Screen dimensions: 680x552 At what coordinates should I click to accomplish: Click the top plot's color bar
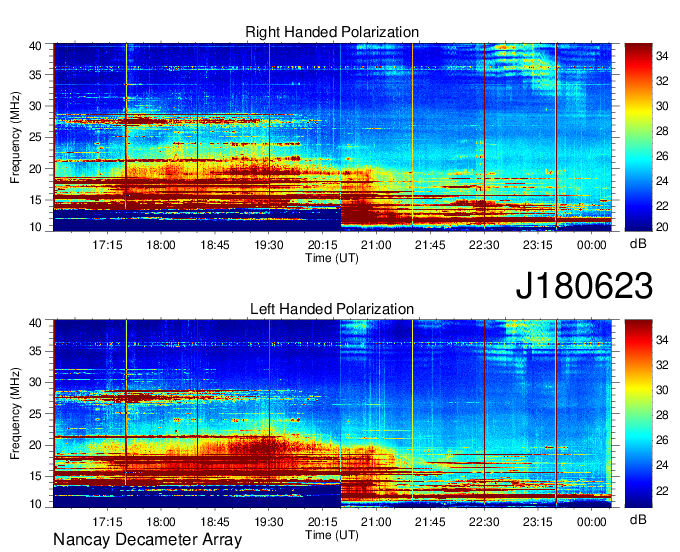[638, 137]
